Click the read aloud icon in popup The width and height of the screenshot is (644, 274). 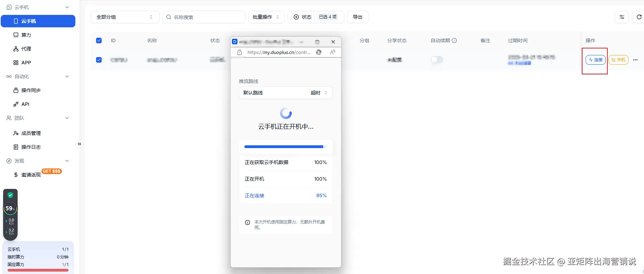(333, 52)
